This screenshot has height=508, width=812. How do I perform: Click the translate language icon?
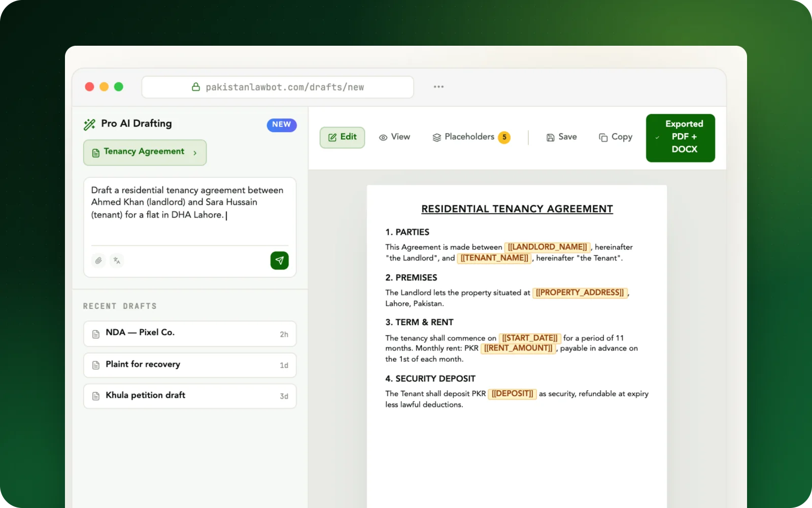(x=117, y=261)
